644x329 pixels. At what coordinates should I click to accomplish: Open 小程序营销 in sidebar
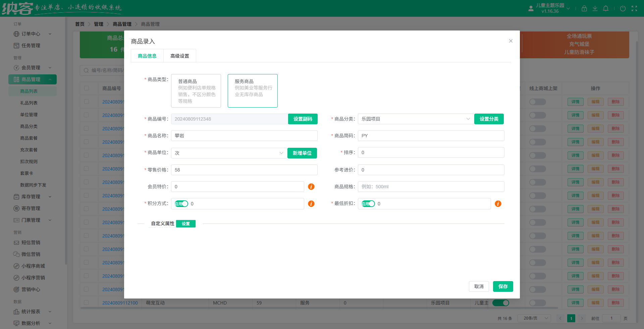tap(33, 278)
